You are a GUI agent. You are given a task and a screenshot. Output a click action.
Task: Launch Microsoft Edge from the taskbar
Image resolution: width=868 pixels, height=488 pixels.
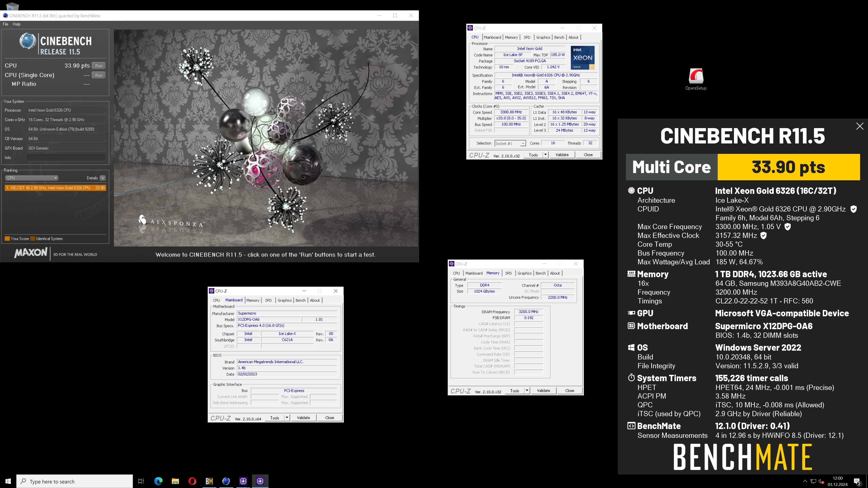coord(158,481)
